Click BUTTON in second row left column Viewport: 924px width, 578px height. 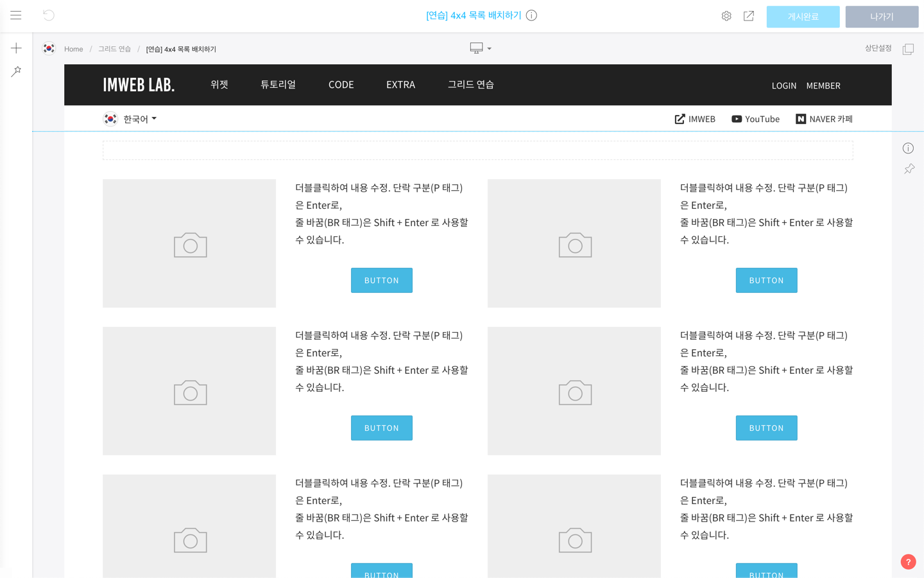382,428
